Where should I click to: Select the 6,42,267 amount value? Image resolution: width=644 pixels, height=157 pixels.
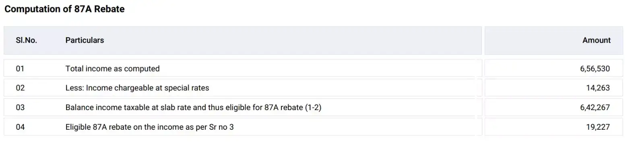point(595,108)
